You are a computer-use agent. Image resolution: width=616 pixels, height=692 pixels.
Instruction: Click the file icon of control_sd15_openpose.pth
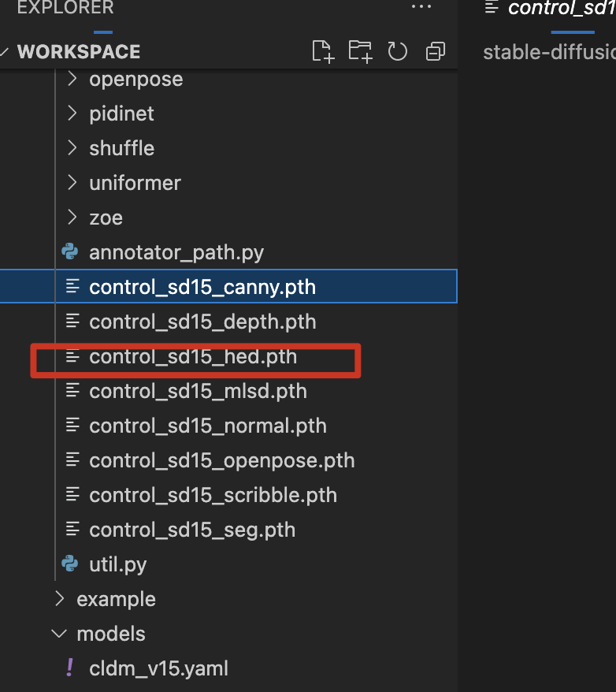tap(72, 459)
